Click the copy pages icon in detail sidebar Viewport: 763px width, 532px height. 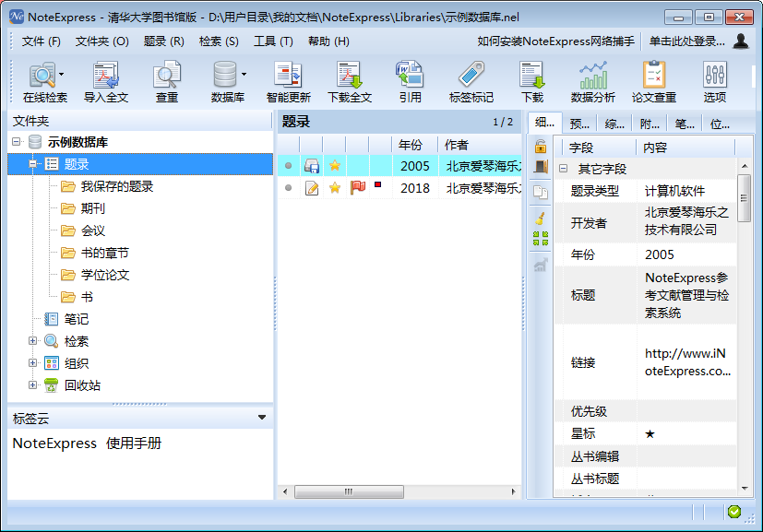541,192
